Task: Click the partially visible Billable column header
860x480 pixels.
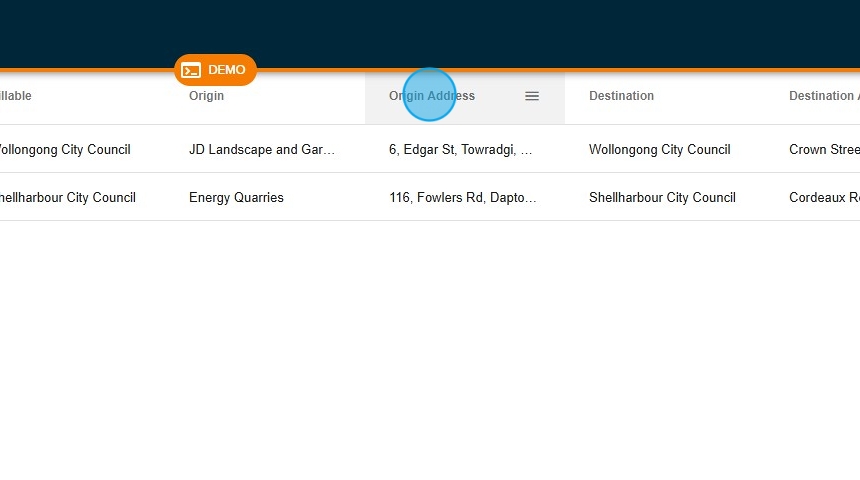Action: pyautogui.click(x=16, y=96)
